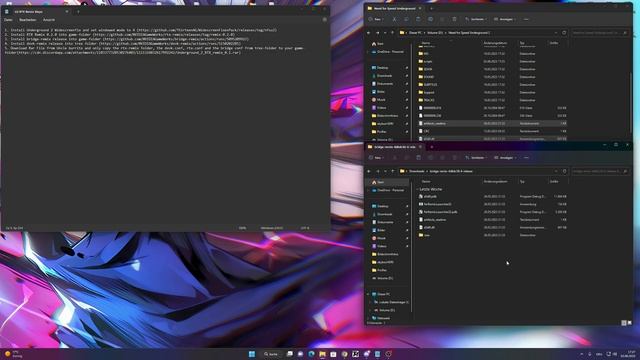
Task: Click Neu button in bridge-remix Explorer window
Action: click(x=376, y=158)
